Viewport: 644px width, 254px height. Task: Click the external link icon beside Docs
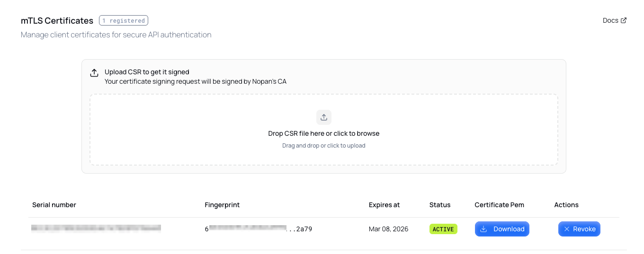coord(624,20)
